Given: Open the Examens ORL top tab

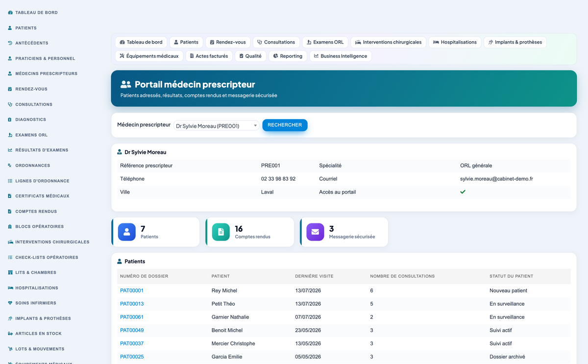Looking at the screenshot, I should [325, 42].
